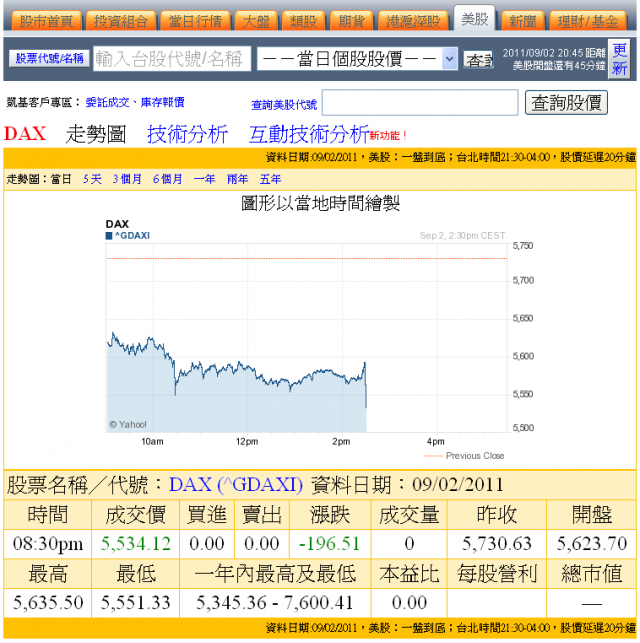
Task: Show the 五年 trend chart
Action: click(x=270, y=179)
